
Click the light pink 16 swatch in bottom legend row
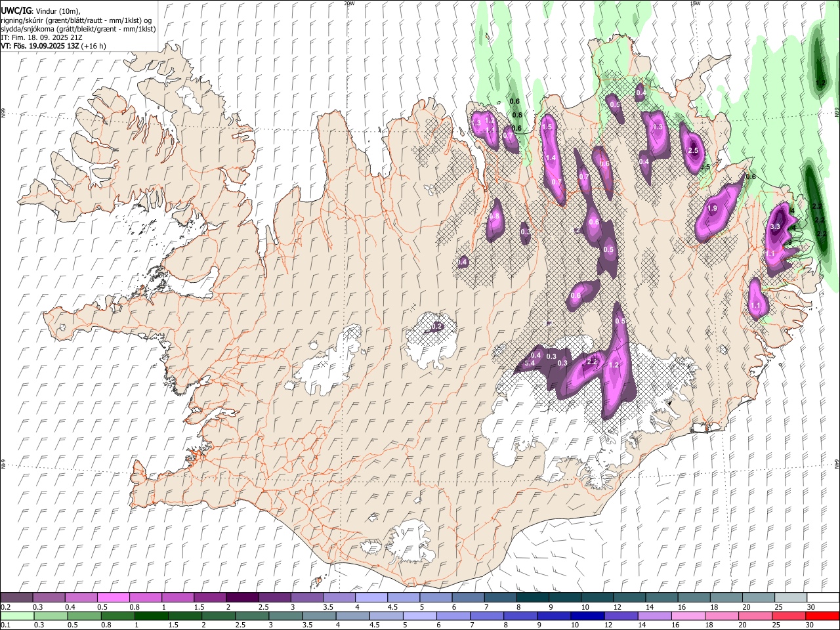pyautogui.click(x=688, y=616)
